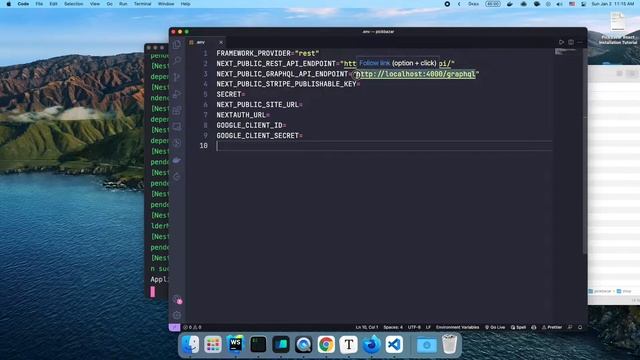Open the Manage gear in activity bar
This screenshot has width=640, height=360.
pos(177,315)
